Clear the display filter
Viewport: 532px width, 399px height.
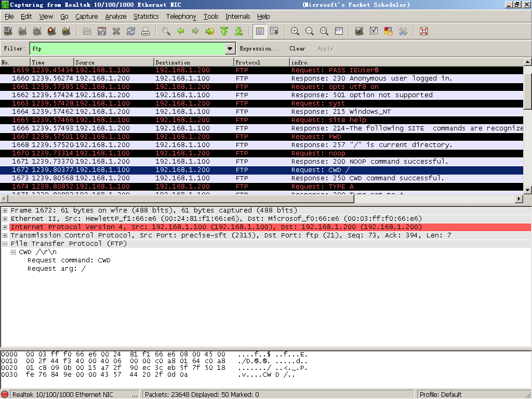297,48
